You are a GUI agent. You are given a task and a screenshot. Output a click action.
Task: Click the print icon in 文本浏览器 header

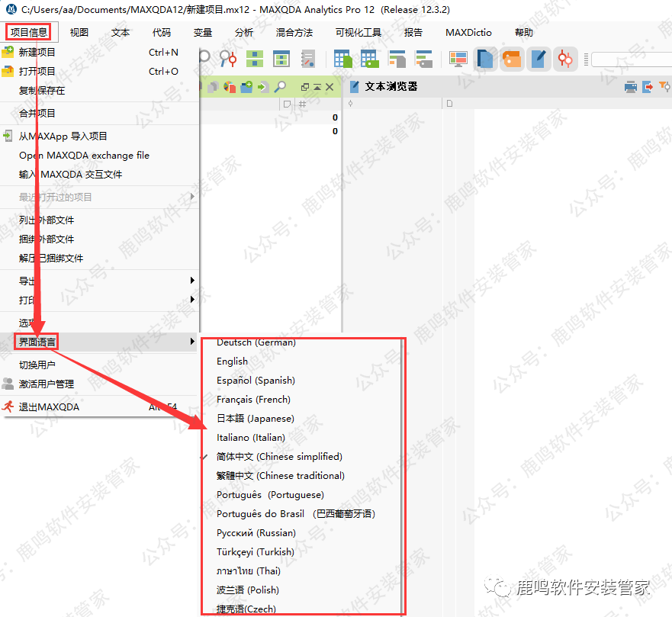click(631, 87)
